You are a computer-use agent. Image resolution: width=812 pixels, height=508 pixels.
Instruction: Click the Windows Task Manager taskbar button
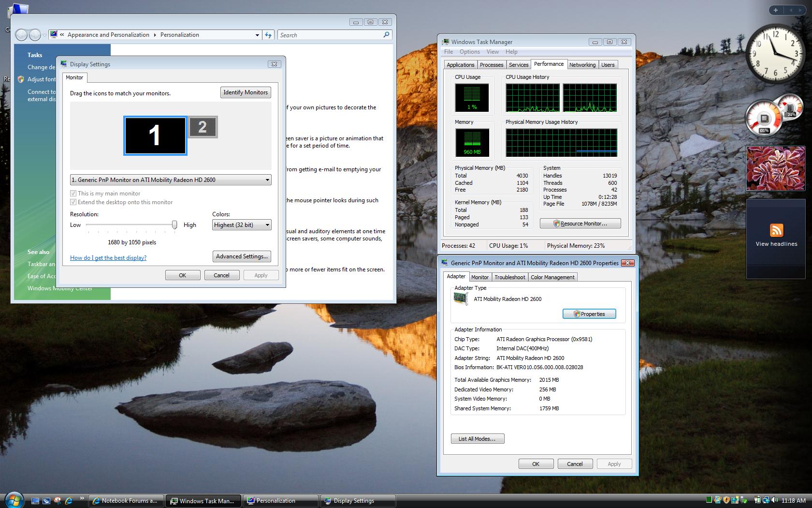tap(203, 501)
